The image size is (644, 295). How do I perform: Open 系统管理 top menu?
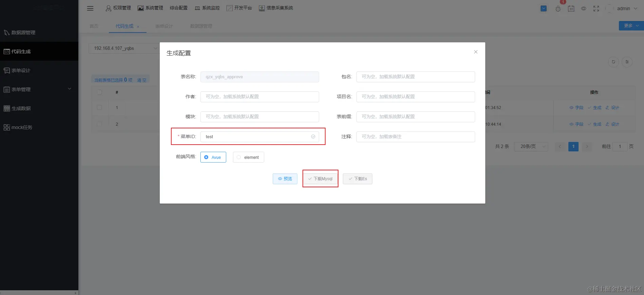[x=150, y=8]
